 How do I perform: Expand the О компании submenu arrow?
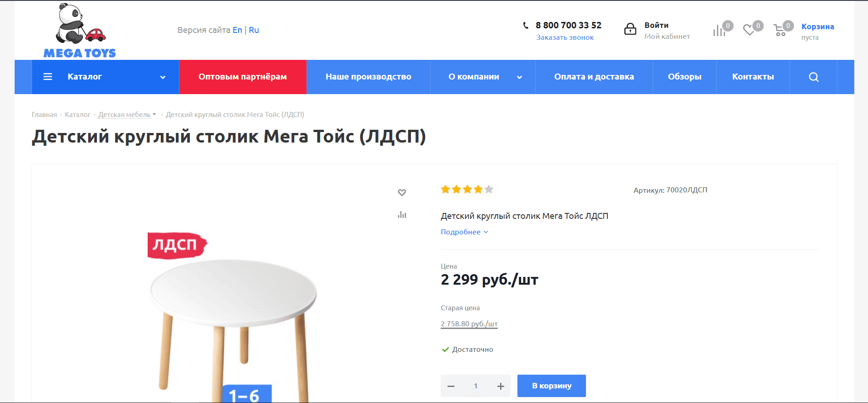[519, 77]
